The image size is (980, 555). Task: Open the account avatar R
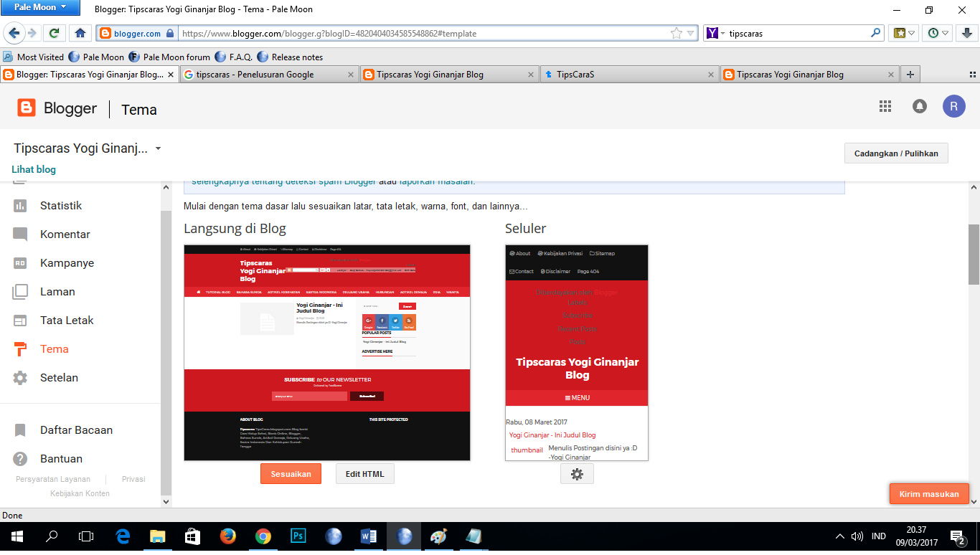(x=954, y=106)
